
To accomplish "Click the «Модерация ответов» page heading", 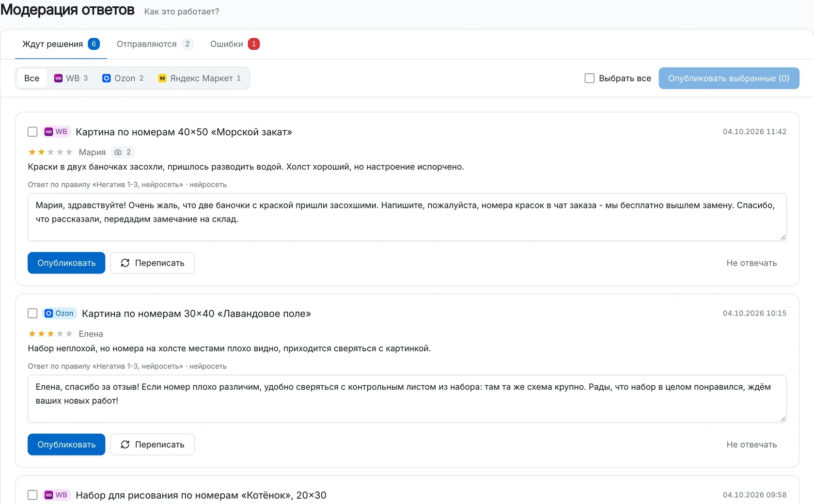I will 67,10.
